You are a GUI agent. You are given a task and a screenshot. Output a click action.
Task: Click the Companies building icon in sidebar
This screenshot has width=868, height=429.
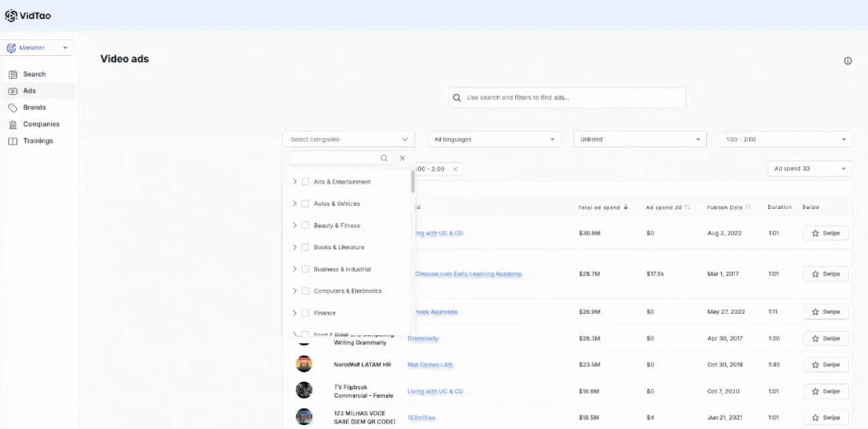13,125
